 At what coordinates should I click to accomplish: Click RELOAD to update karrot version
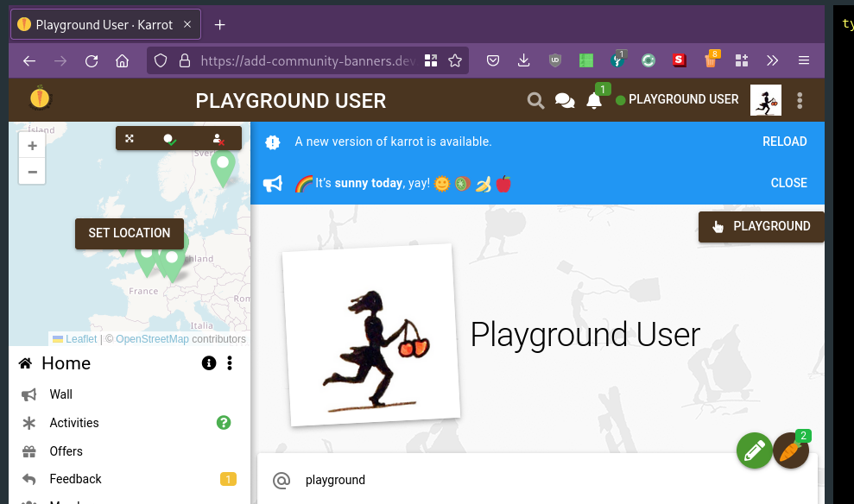[x=784, y=142]
